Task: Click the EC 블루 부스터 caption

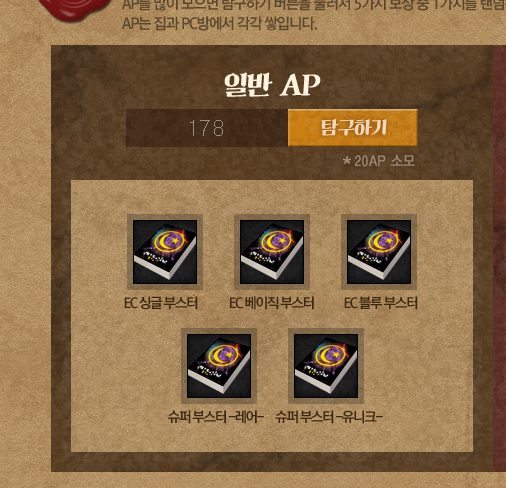Action: pos(381,303)
